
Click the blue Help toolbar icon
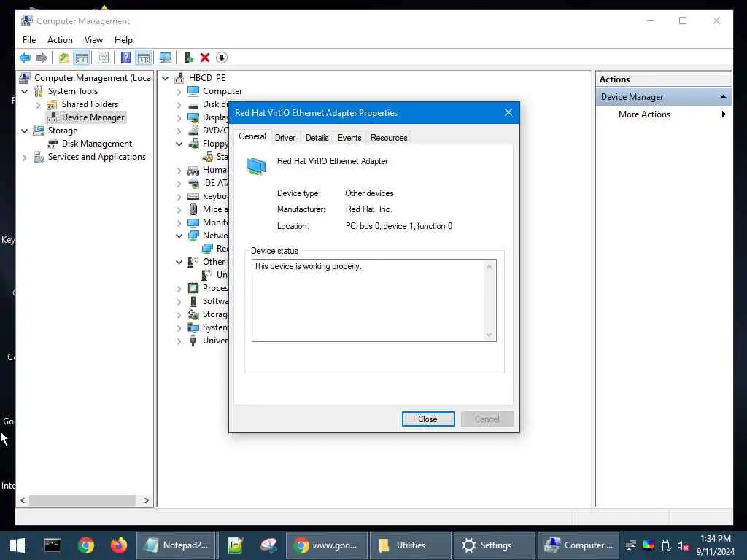point(125,58)
